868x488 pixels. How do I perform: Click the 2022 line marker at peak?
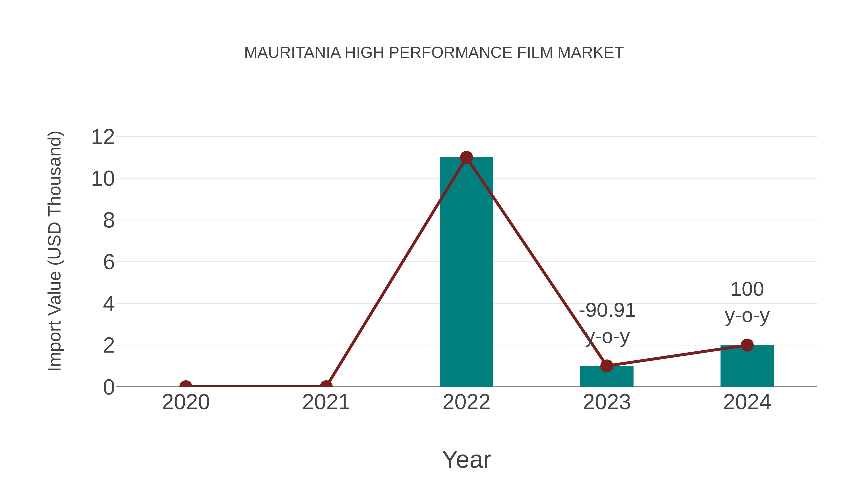[x=466, y=157]
